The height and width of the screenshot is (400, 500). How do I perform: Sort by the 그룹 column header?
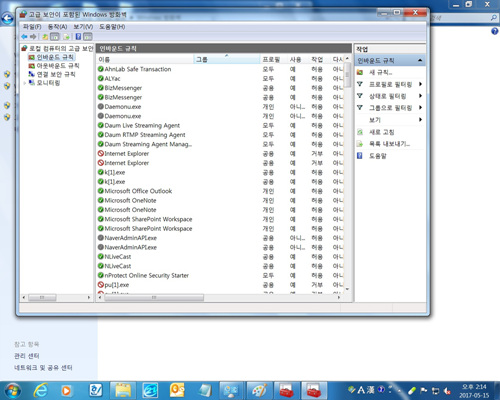pyautogui.click(x=227, y=59)
